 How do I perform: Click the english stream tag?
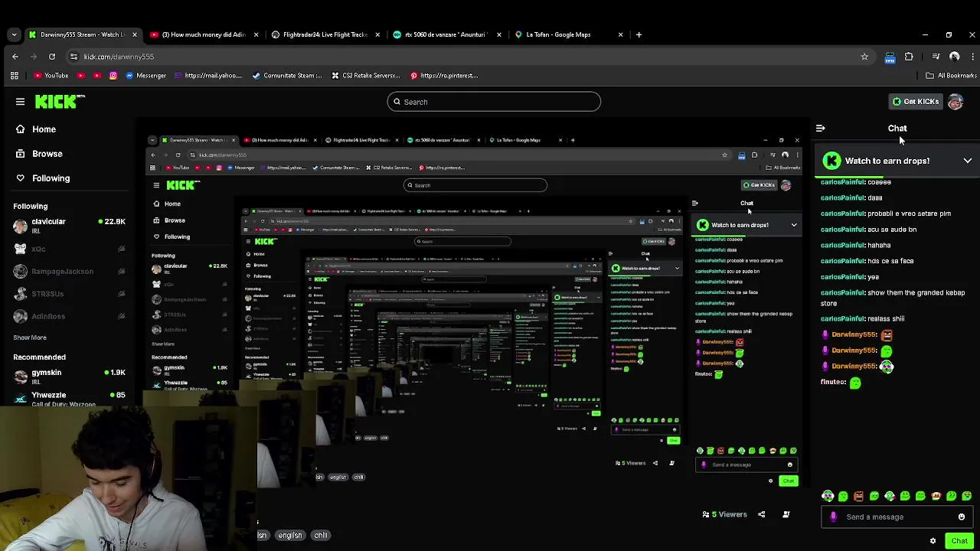[290, 535]
